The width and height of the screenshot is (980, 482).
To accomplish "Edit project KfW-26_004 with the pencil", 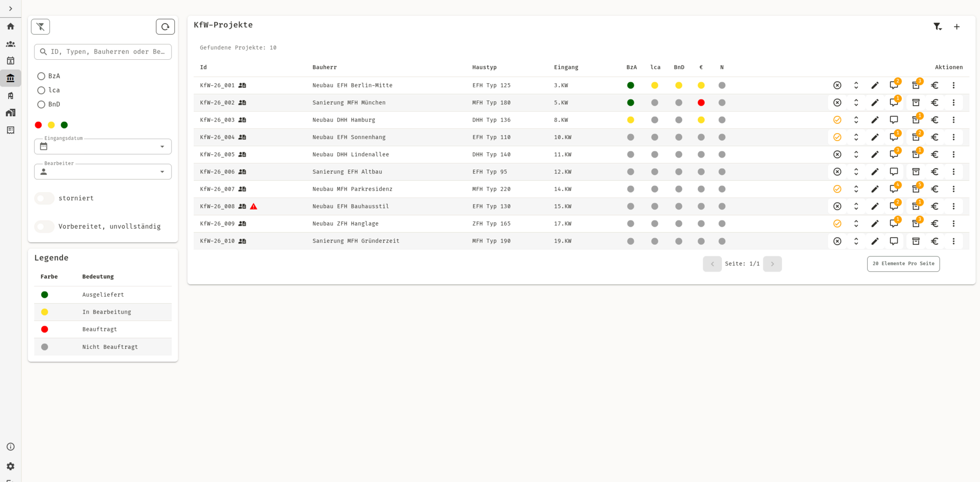I will 875,138.
